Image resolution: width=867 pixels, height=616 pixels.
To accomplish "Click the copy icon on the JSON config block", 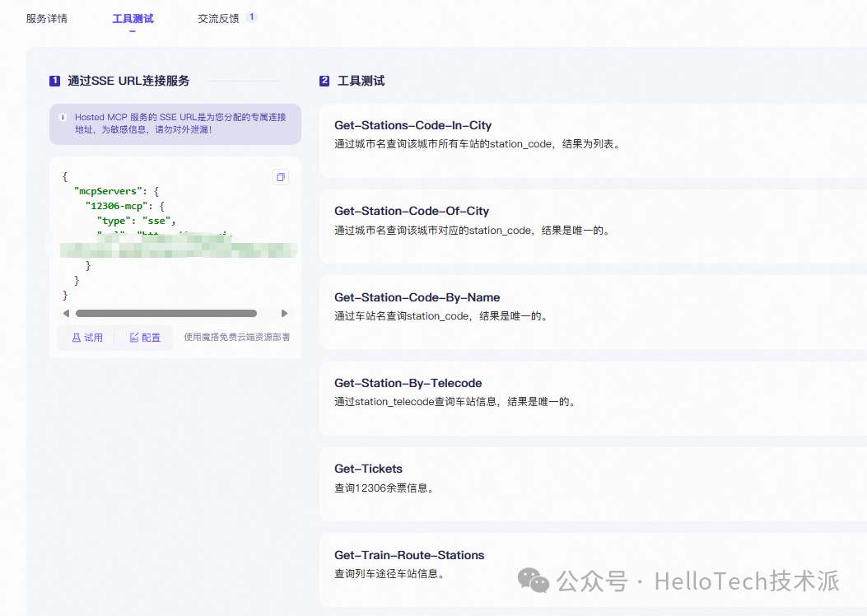I will (x=280, y=177).
